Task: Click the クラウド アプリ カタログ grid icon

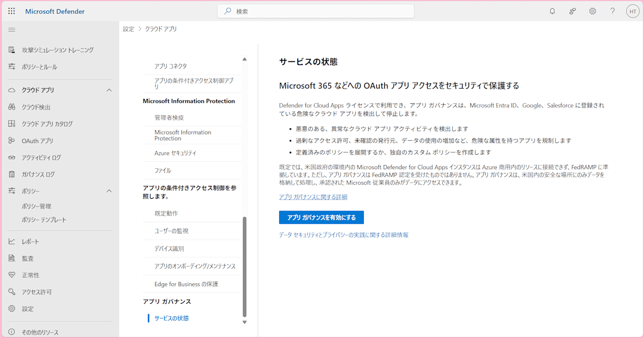Action: 12,124
